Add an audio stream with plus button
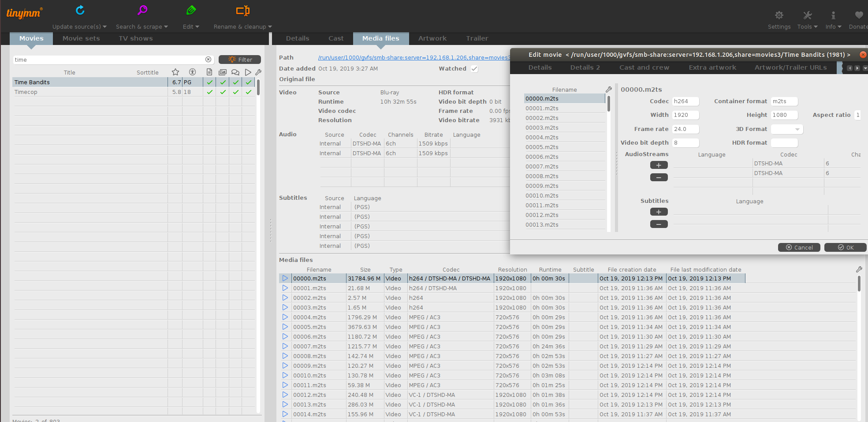 click(x=659, y=165)
